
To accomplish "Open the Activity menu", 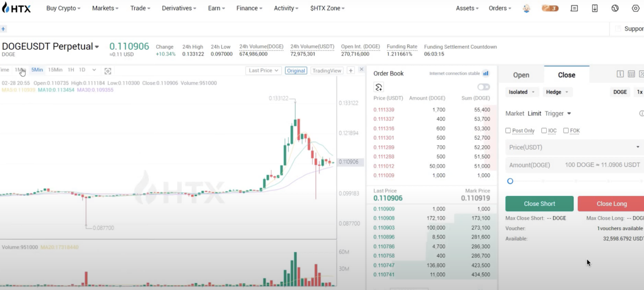I will coord(286,8).
